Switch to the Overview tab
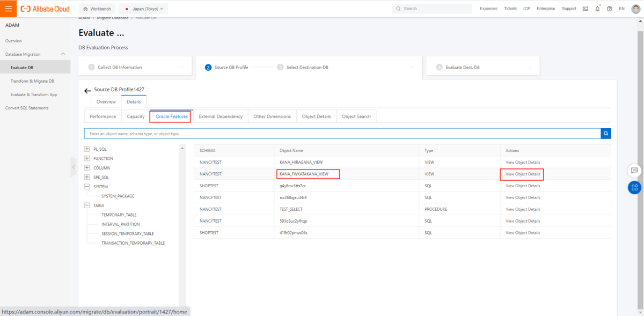This screenshot has height=316, width=644. click(x=106, y=101)
